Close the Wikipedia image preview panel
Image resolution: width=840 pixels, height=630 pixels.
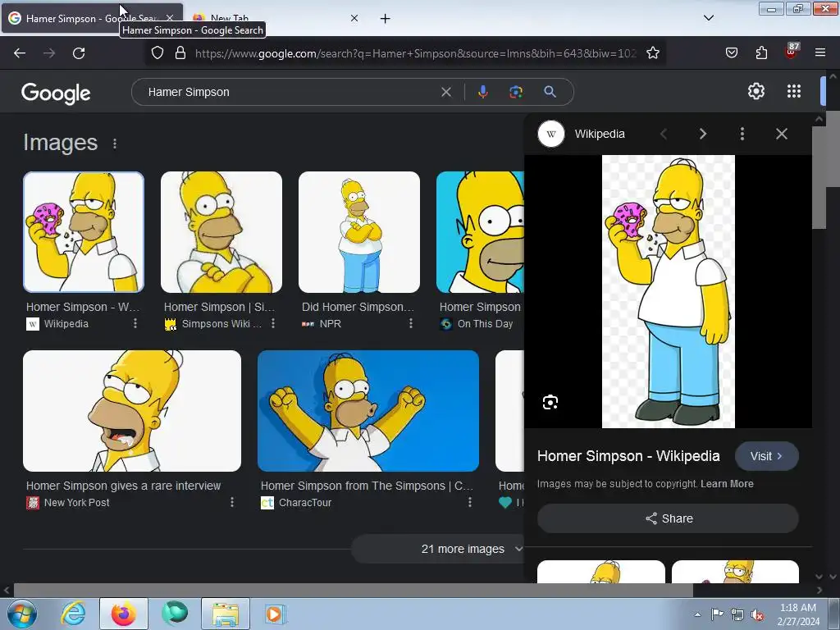[x=782, y=134]
